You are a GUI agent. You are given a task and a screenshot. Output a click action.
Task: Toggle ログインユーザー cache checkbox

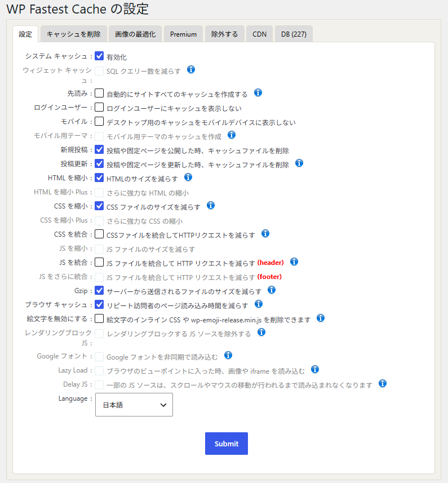tap(99, 107)
